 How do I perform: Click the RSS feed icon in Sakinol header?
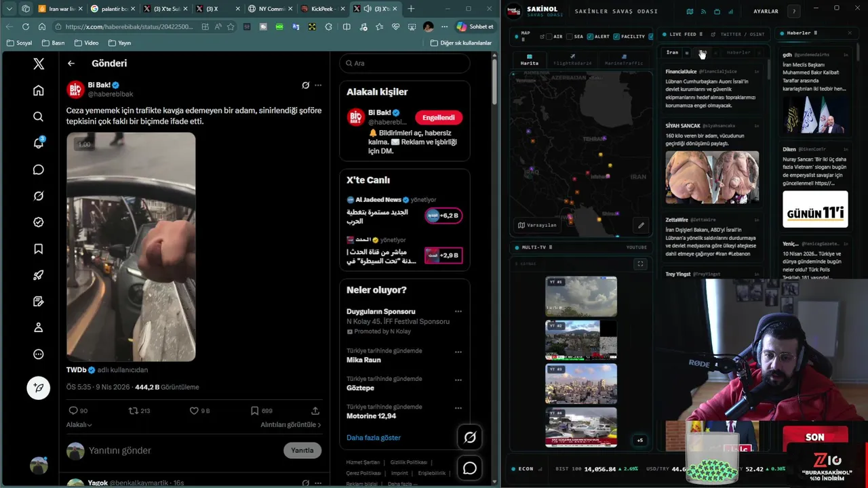pos(703,12)
